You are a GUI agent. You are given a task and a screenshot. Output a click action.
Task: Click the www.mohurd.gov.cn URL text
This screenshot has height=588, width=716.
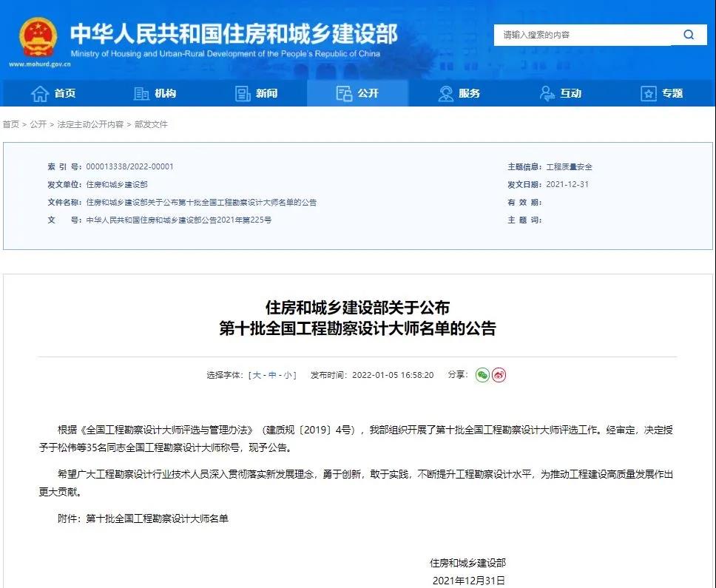coord(40,64)
